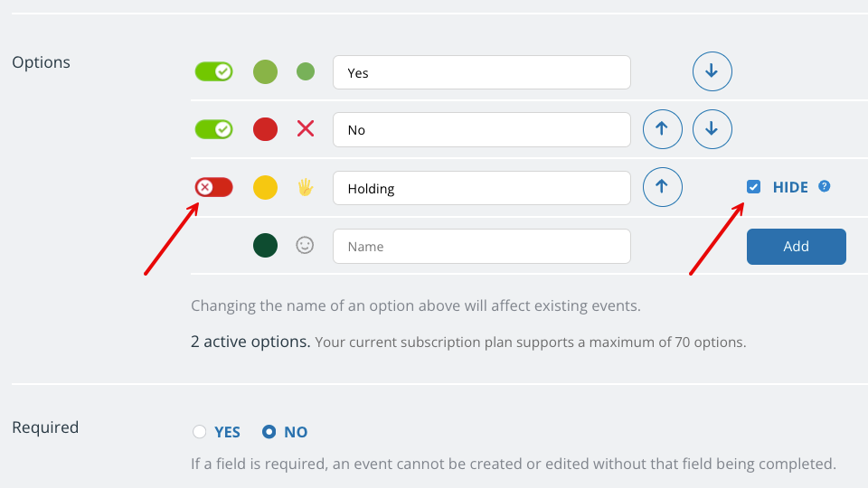This screenshot has width=868, height=488.
Task: Disable the No option toggle
Action: click(213, 129)
